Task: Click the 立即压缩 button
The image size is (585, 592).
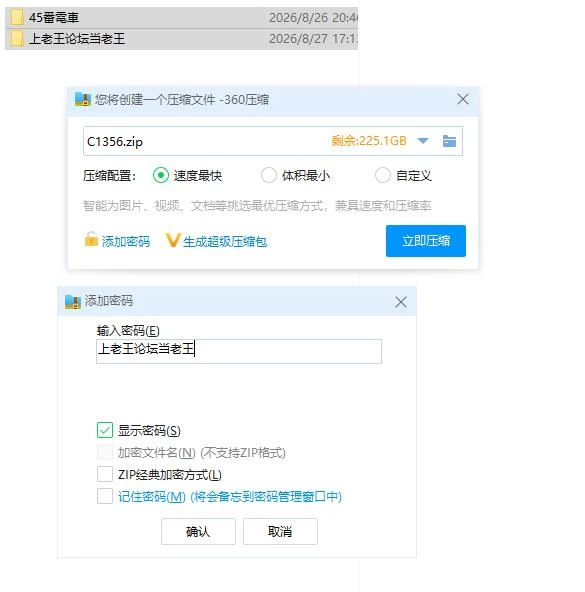Action: coord(426,241)
